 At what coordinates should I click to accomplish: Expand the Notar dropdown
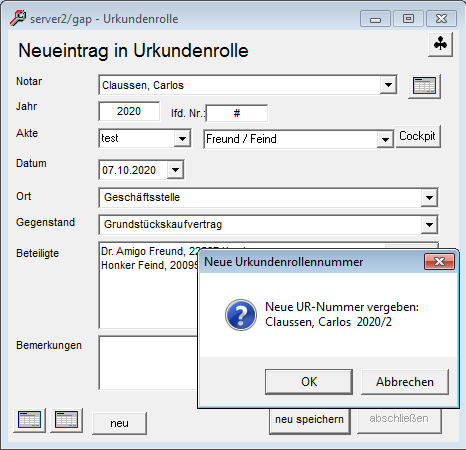388,85
